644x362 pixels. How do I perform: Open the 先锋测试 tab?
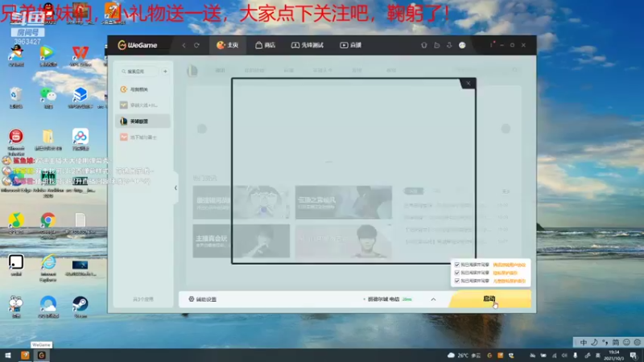[308, 45]
